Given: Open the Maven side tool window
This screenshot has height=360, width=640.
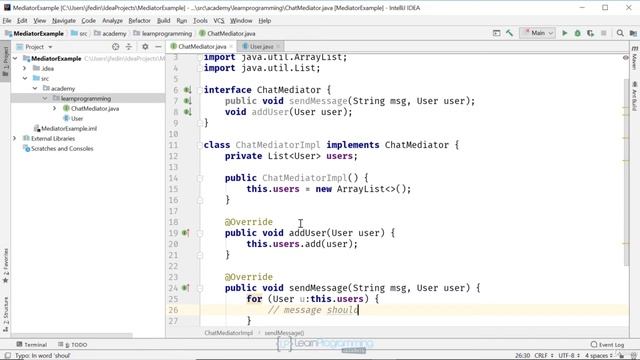Looking at the screenshot, I should pos(635,59).
